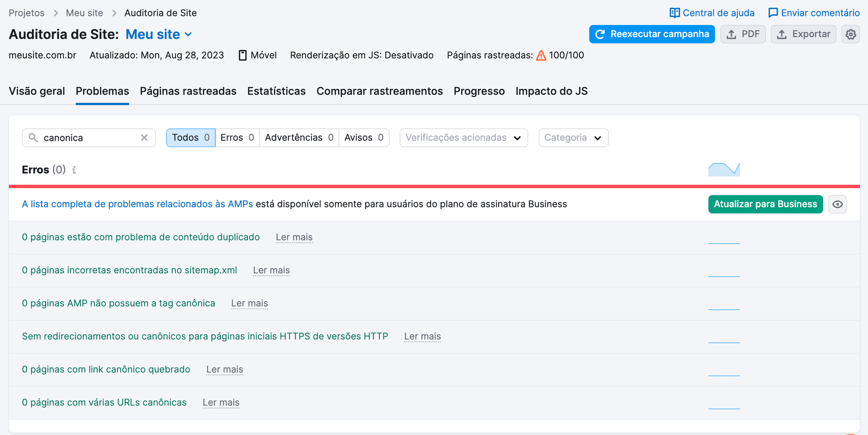Click Atualizar para Business
The height and width of the screenshot is (435, 868).
click(x=765, y=204)
